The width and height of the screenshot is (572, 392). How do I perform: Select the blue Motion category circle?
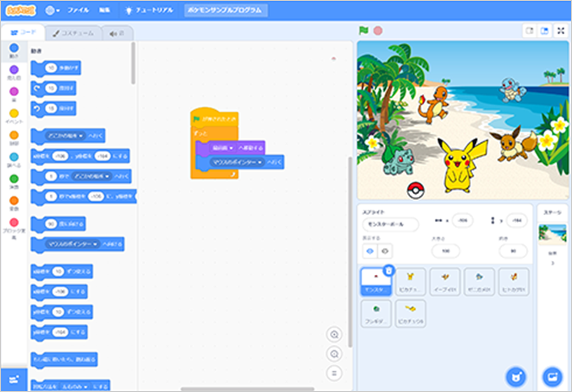pyautogui.click(x=14, y=48)
